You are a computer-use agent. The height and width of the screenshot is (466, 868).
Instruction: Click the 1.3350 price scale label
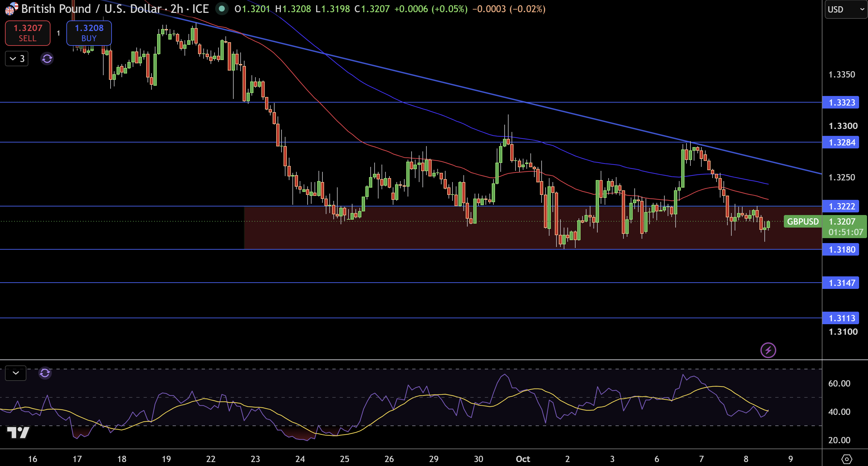(x=842, y=75)
